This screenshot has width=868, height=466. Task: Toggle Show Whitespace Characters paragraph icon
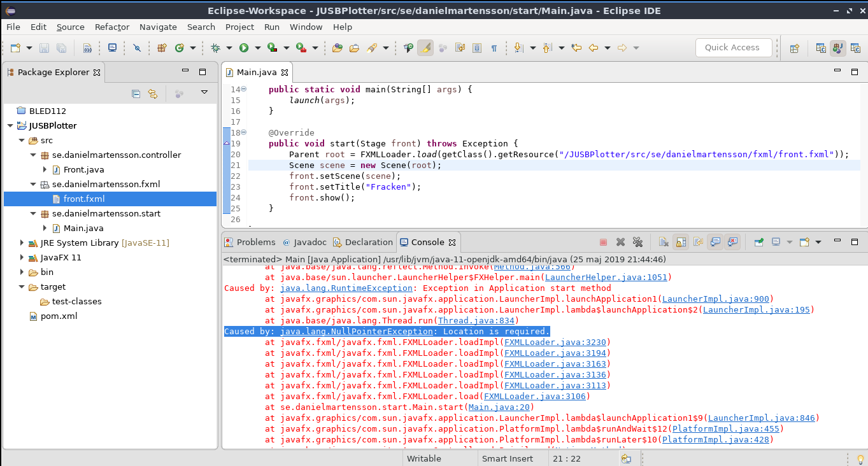494,48
